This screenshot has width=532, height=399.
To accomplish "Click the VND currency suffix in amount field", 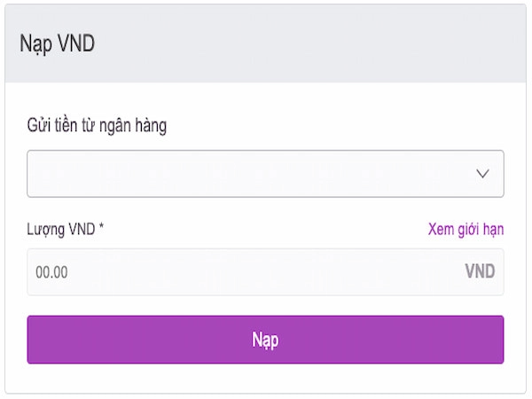I will coord(480,271).
